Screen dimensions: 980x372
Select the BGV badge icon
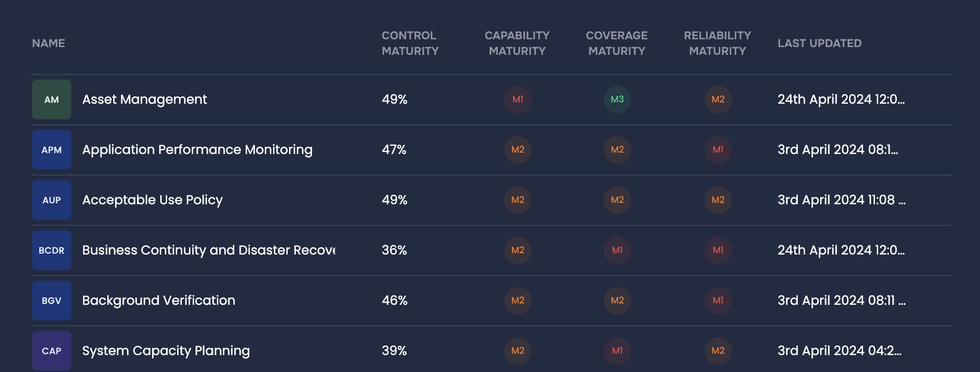[52, 301]
